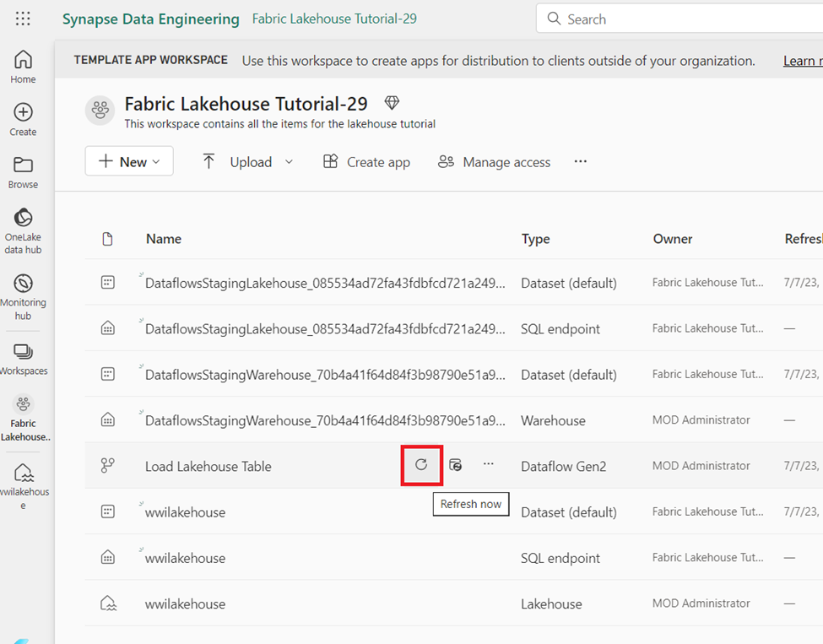This screenshot has width=823, height=644.
Task: Click 'Dataflow Gen2' type cell
Action: pyautogui.click(x=563, y=466)
